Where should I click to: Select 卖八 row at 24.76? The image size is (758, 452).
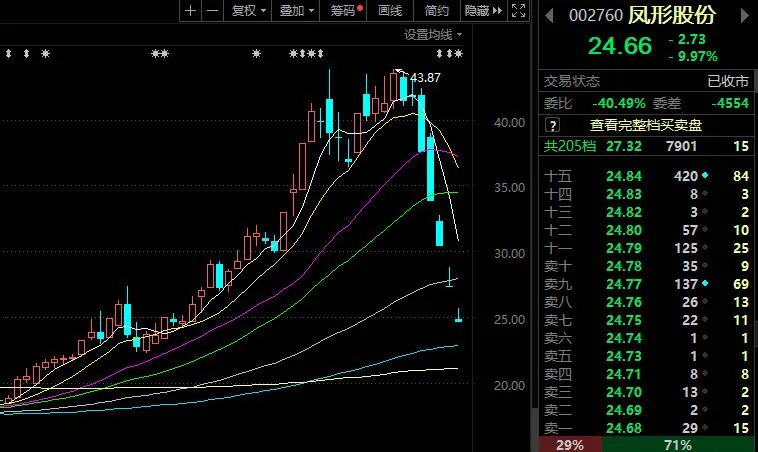(646, 302)
